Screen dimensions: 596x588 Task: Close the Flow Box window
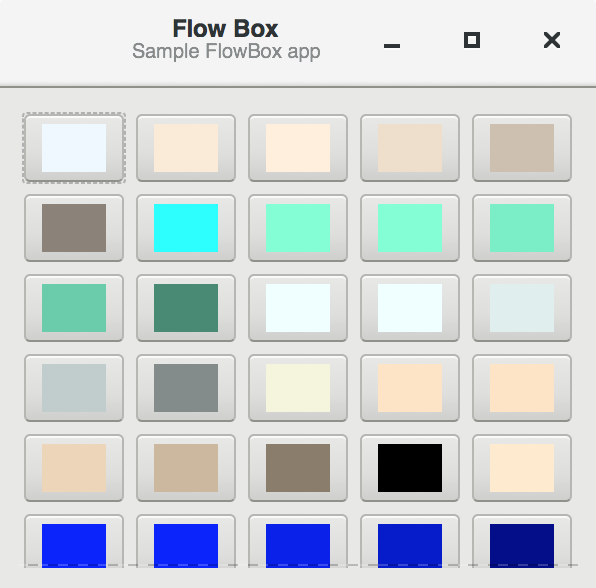[552, 40]
